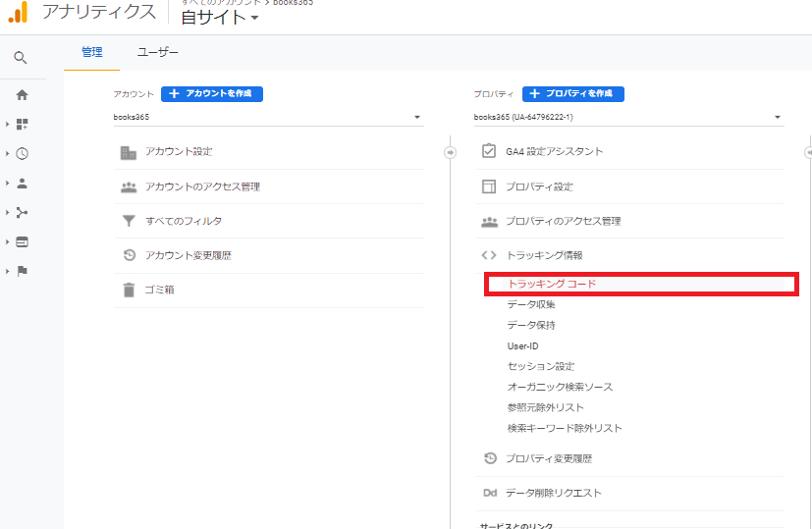Open the トラッキング コード link
The image size is (812, 529).
point(552,284)
